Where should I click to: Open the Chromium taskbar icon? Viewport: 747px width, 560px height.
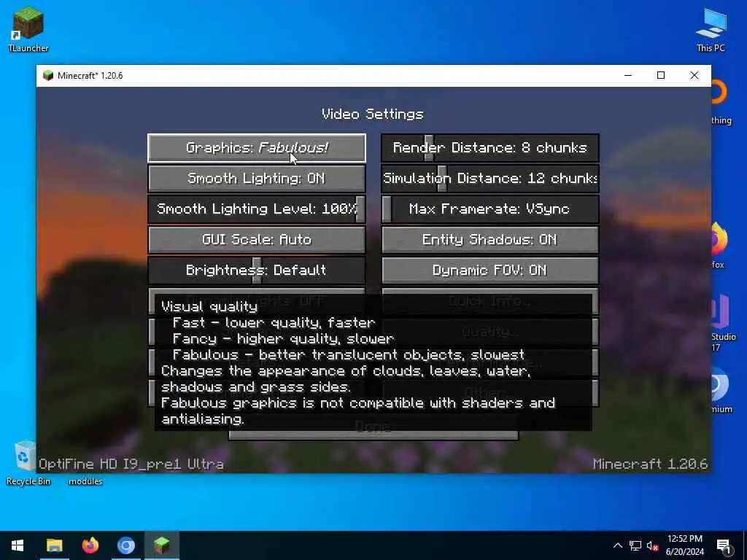point(125,545)
